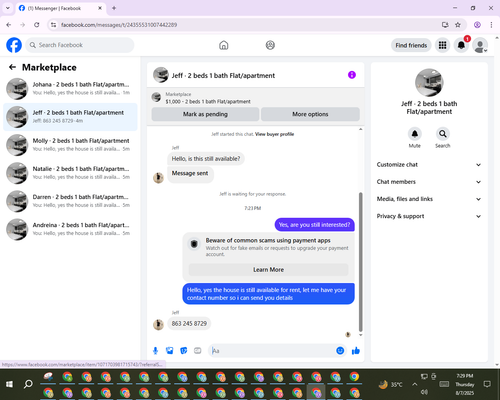Open the Chrome profile icon

pyautogui.click(x=477, y=25)
